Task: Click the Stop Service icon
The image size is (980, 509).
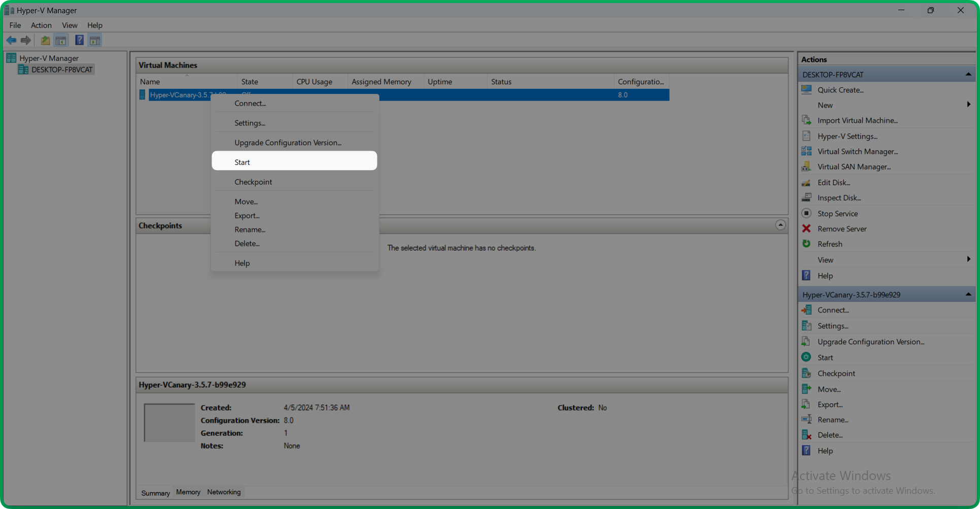Action: pyautogui.click(x=807, y=213)
